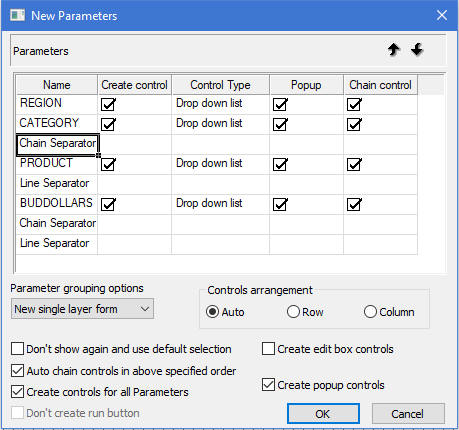
Task: Toggle Create control for BUDDOLLARS
Action: pyautogui.click(x=108, y=204)
